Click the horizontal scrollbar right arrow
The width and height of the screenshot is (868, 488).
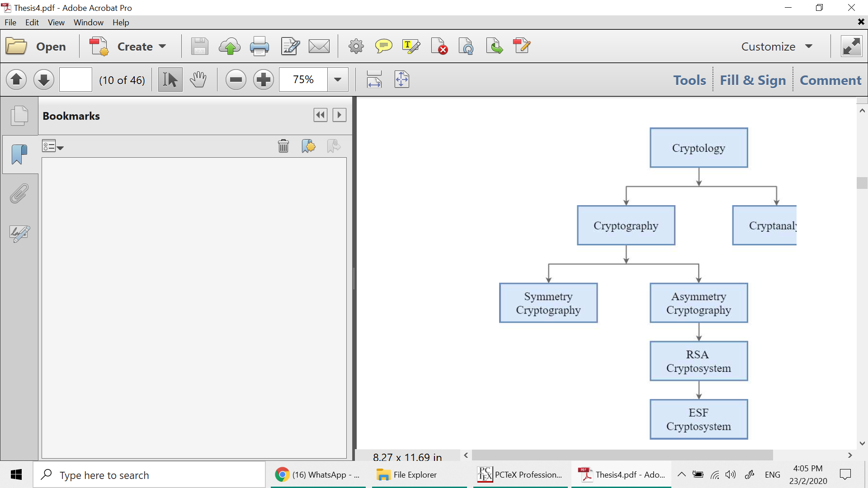pyautogui.click(x=850, y=455)
